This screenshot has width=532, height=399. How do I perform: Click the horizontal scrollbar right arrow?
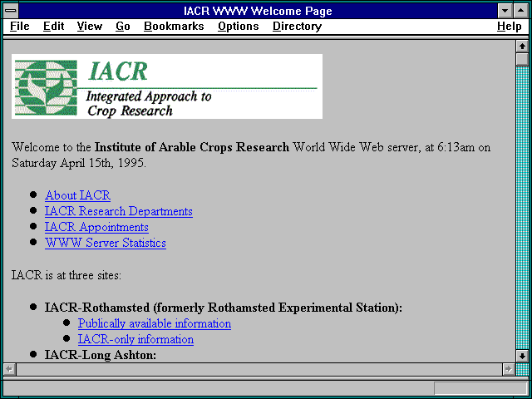point(508,369)
